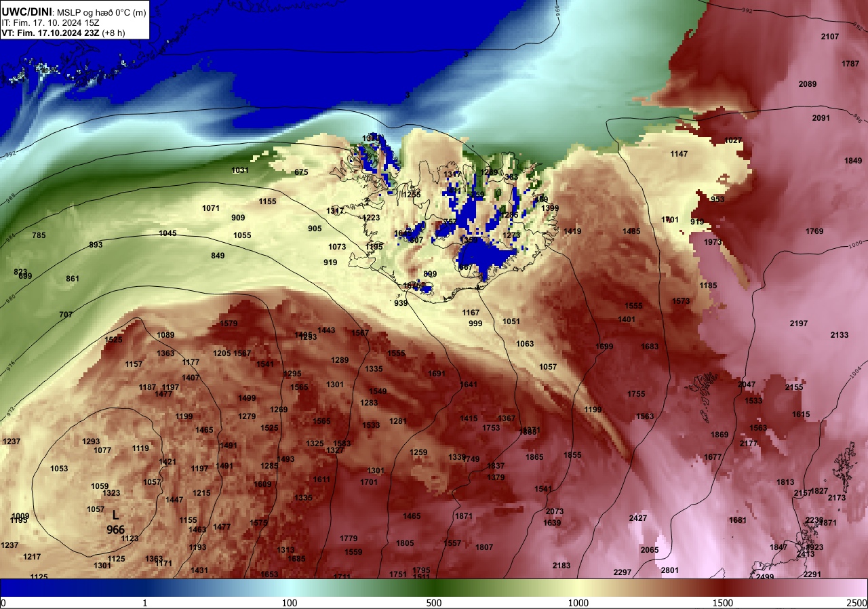The height and width of the screenshot is (609, 868).
Task: Click the 2427 height value
Action: [638, 518]
